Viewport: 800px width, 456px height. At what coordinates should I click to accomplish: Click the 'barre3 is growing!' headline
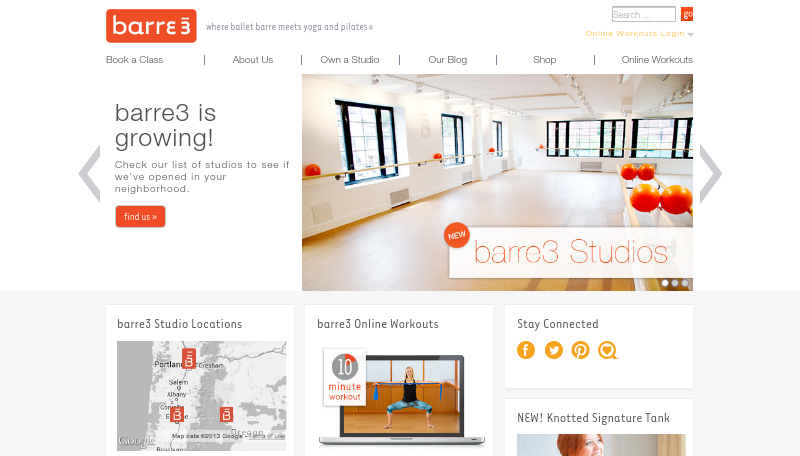(165, 125)
